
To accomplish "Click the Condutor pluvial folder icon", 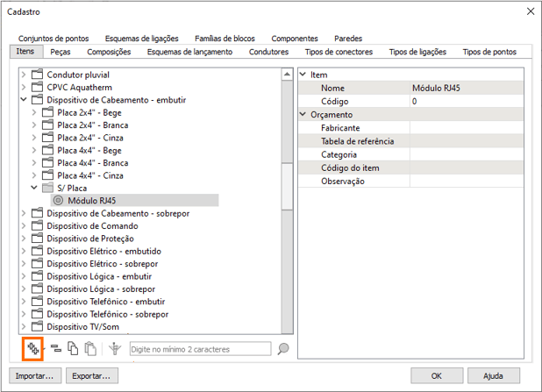I will pyautogui.click(x=37, y=75).
